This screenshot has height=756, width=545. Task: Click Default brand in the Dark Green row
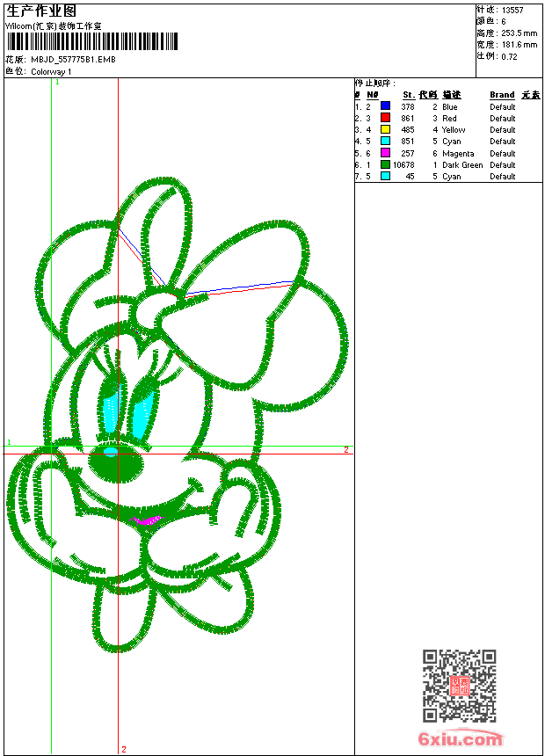click(x=503, y=165)
